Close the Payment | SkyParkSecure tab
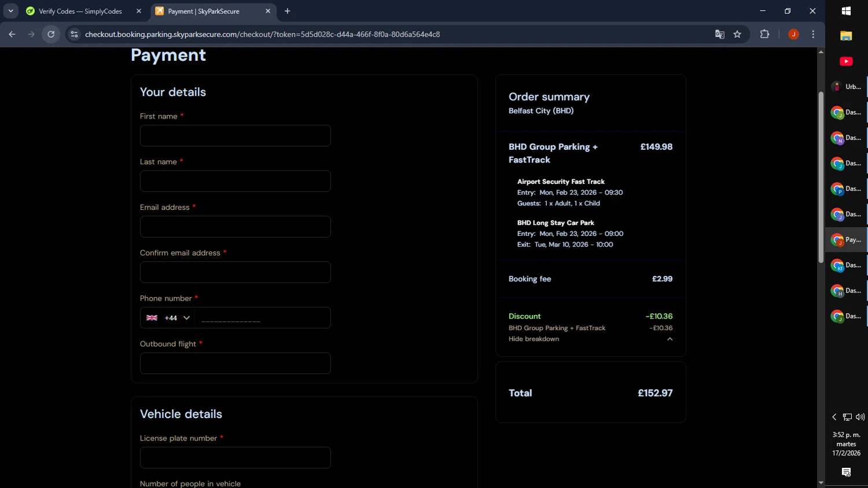This screenshot has height=488, width=868. (268, 11)
